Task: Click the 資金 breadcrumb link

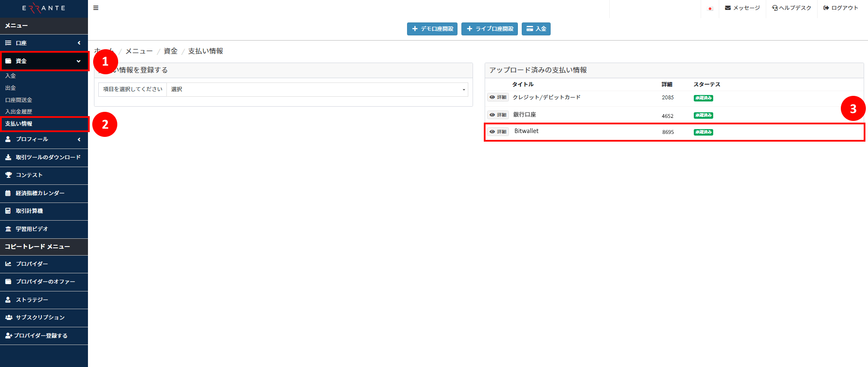Action: 171,51
